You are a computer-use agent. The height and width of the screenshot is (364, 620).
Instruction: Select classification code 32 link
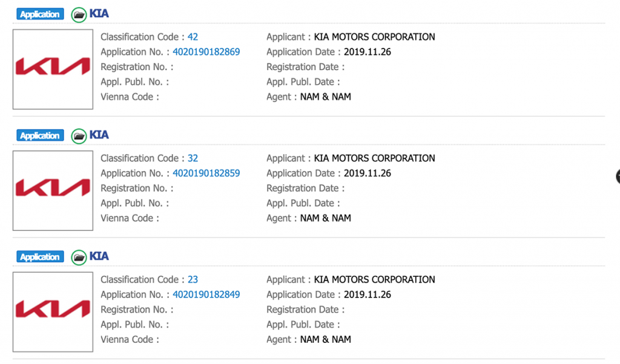193,158
